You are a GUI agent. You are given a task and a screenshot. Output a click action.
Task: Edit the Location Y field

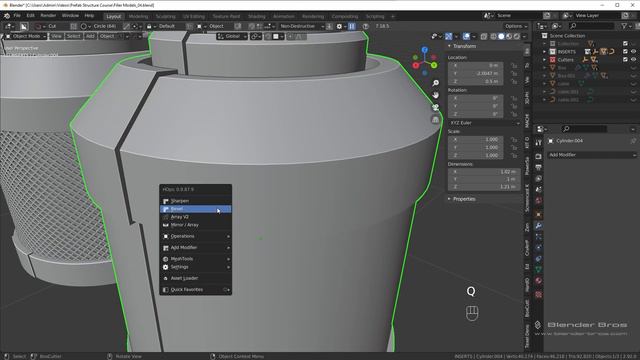[x=476, y=73]
